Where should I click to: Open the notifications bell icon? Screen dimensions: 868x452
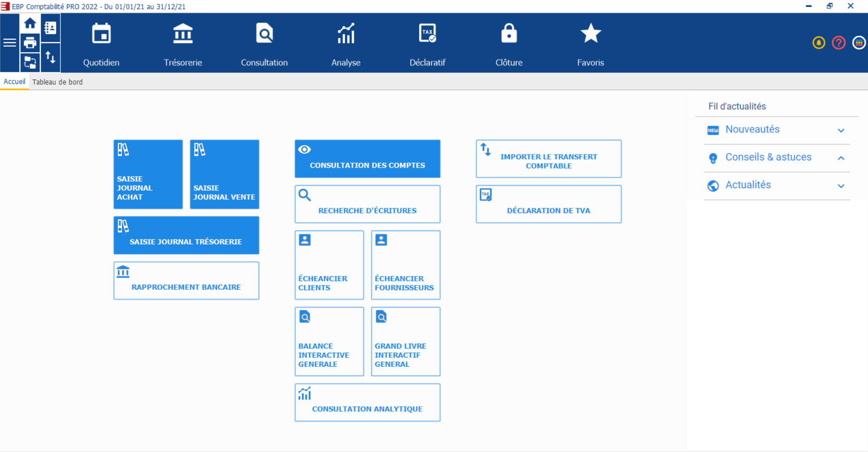(x=819, y=43)
